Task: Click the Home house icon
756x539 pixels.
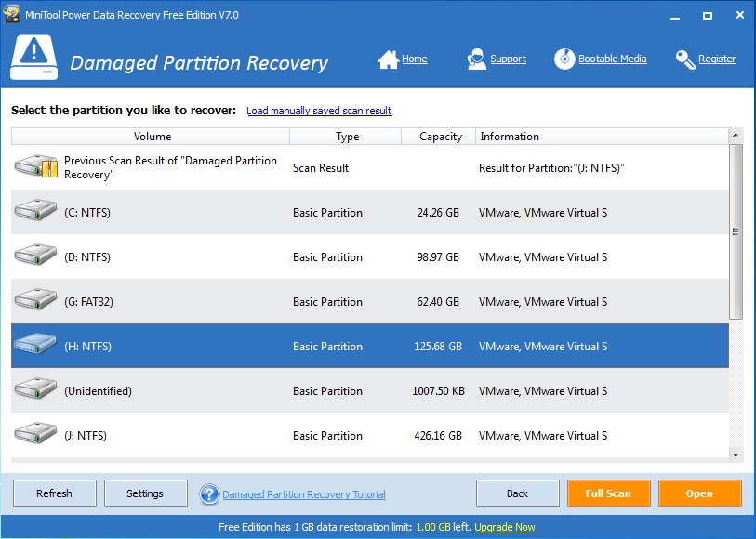Action: click(388, 59)
